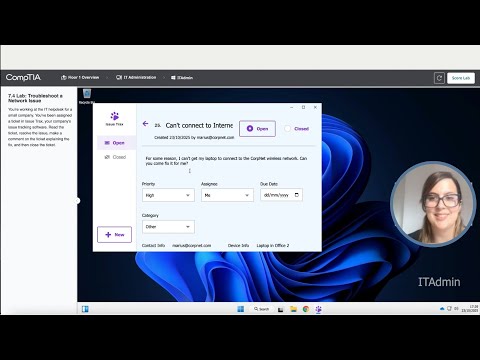Click the Due Date field
Screen dimensions: 480x360
[x=281, y=195]
